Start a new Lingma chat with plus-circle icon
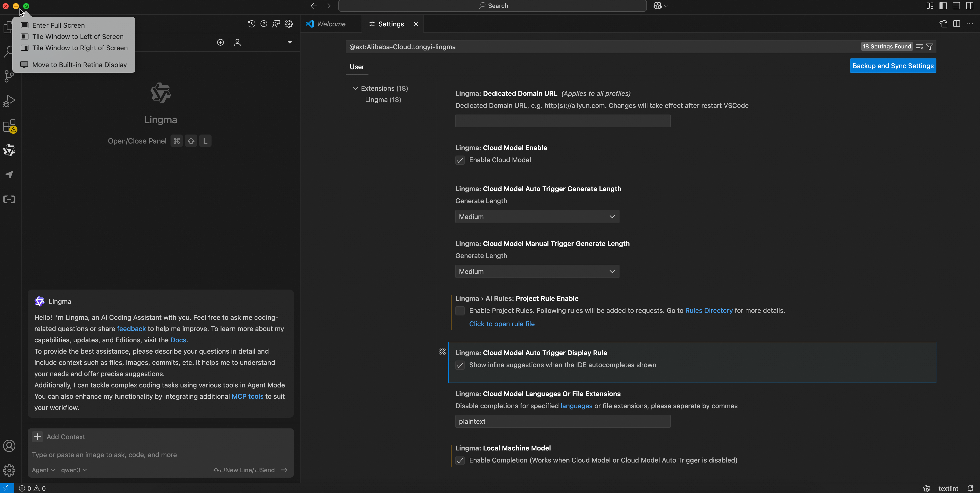The width and height of the screenshot is (980, 493). coord(220,42)
